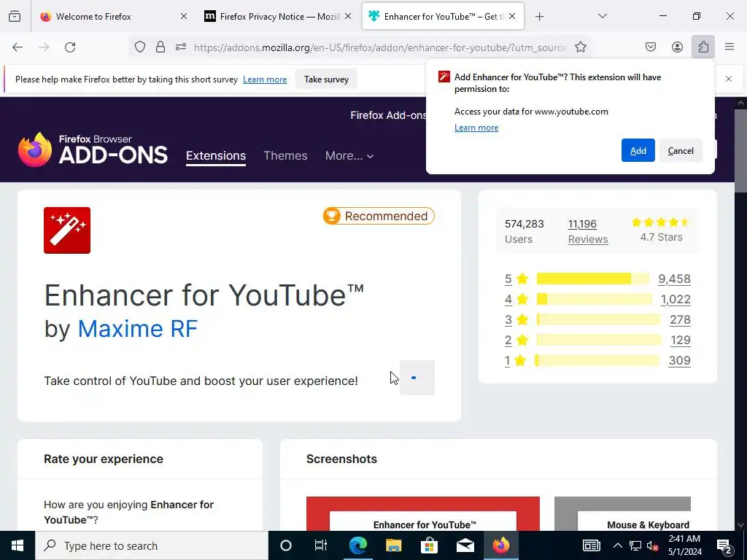747x560 pixels.
Task: Dismiss the survey notification bar
Action: pyautogui.click(x=729, y=79)
